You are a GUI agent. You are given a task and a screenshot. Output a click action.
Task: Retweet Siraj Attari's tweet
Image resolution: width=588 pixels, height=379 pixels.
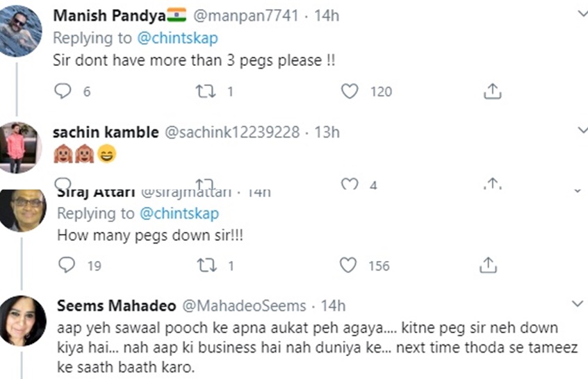pyautogui.click(x=206, y=265)
